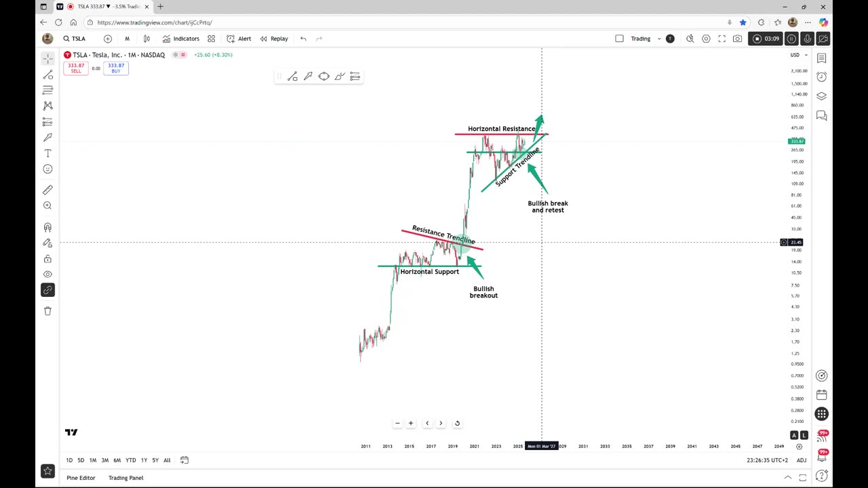Select the Text tool in left sidebar
This screenshot has height=488, width=868.
click(x=47, y=153)
